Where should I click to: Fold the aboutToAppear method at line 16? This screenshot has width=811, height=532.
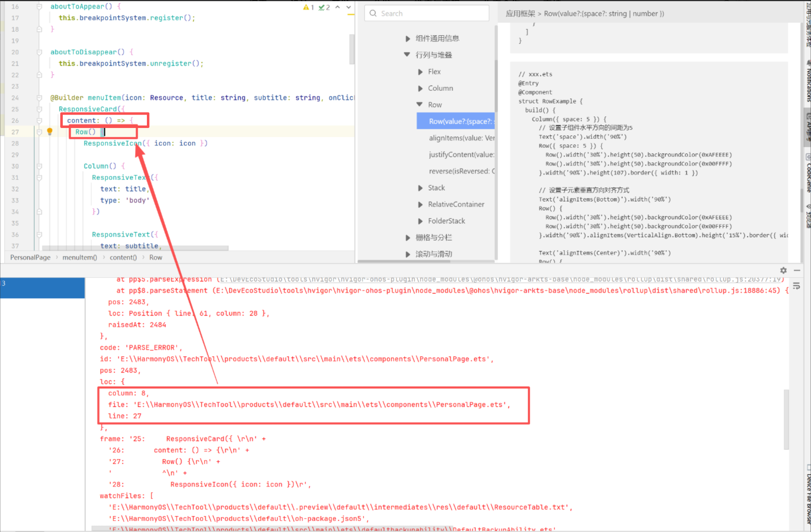click(x=39, y=7)
